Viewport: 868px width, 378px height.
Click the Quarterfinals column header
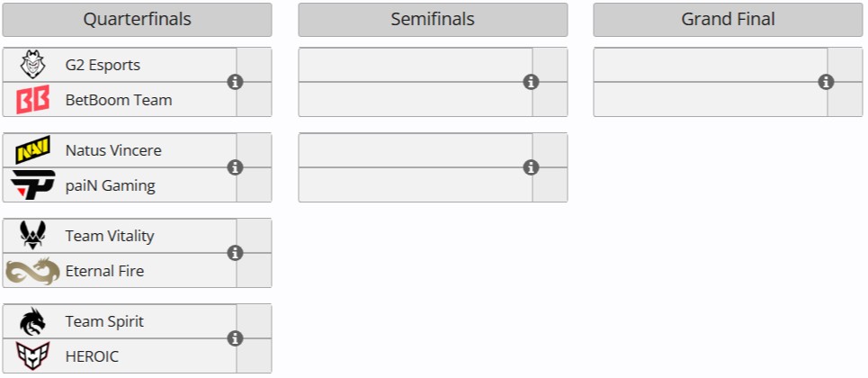137,20
